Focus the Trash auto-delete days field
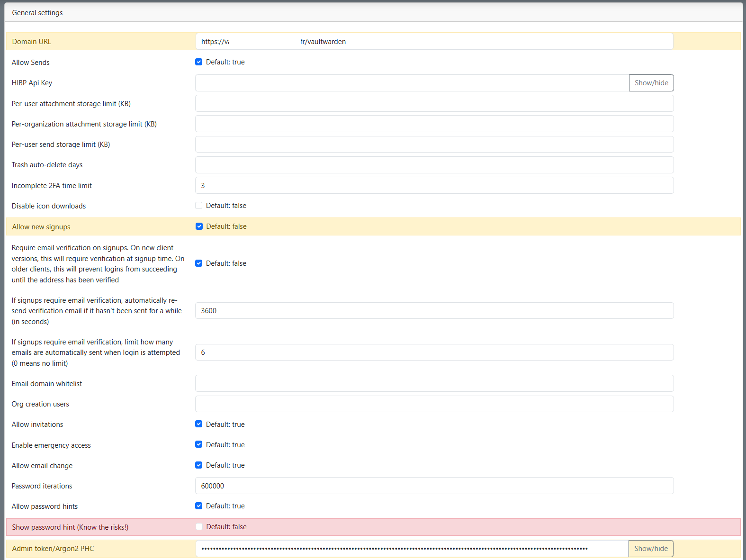 click(x=434, y=165)
